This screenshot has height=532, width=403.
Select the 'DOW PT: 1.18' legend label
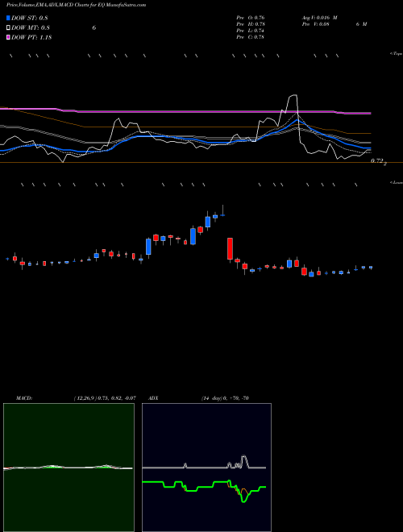point(31,37)
